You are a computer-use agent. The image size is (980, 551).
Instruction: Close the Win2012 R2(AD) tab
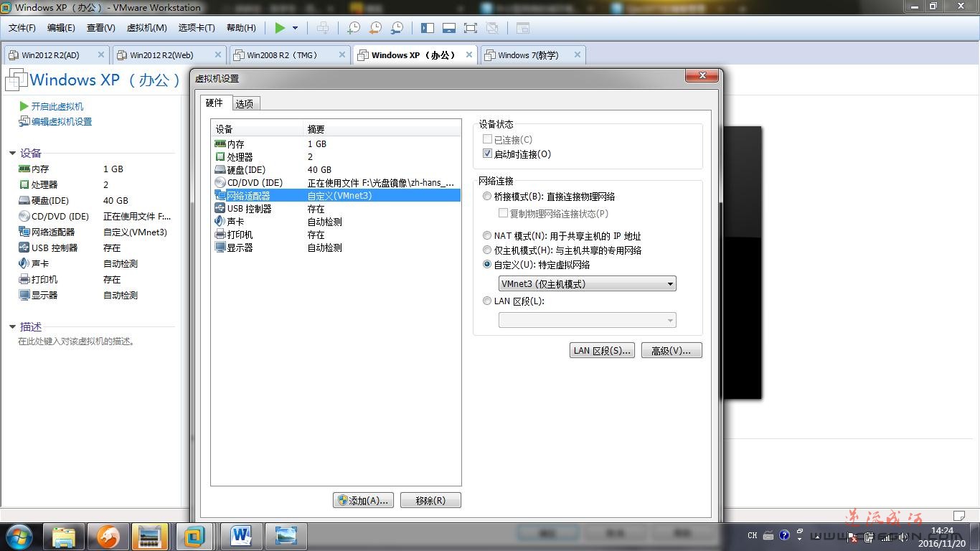point(101,55)
